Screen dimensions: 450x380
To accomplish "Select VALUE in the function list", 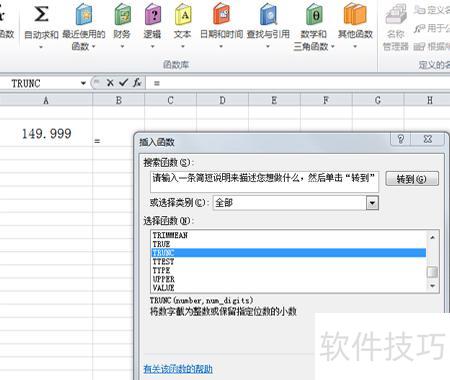I will click(289, 288).
